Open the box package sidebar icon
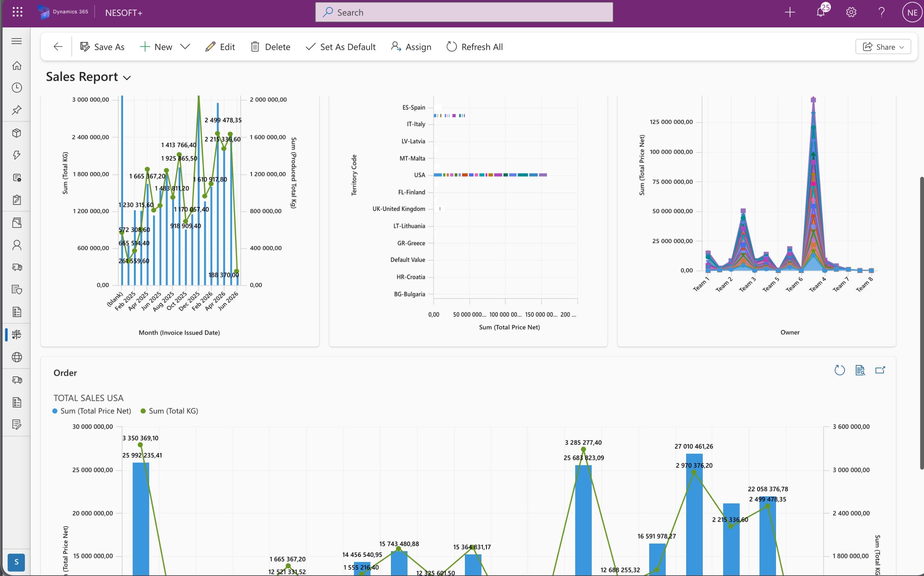The width and height of the screenshot is (924, 576). coord(16,133)
